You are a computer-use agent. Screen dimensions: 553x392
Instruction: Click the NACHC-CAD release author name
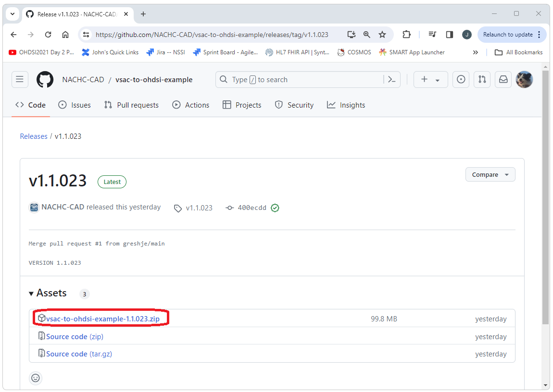click(x=63, y=207)
